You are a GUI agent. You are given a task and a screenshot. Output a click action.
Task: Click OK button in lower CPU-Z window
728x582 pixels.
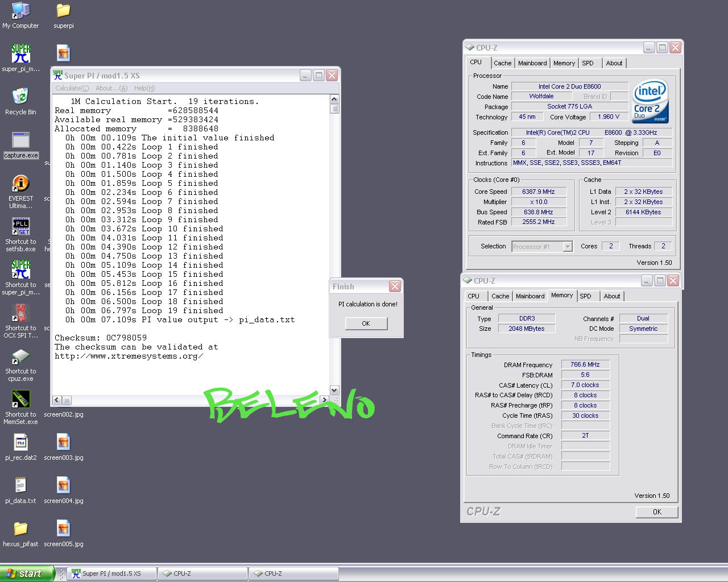(x=657, y=512)
